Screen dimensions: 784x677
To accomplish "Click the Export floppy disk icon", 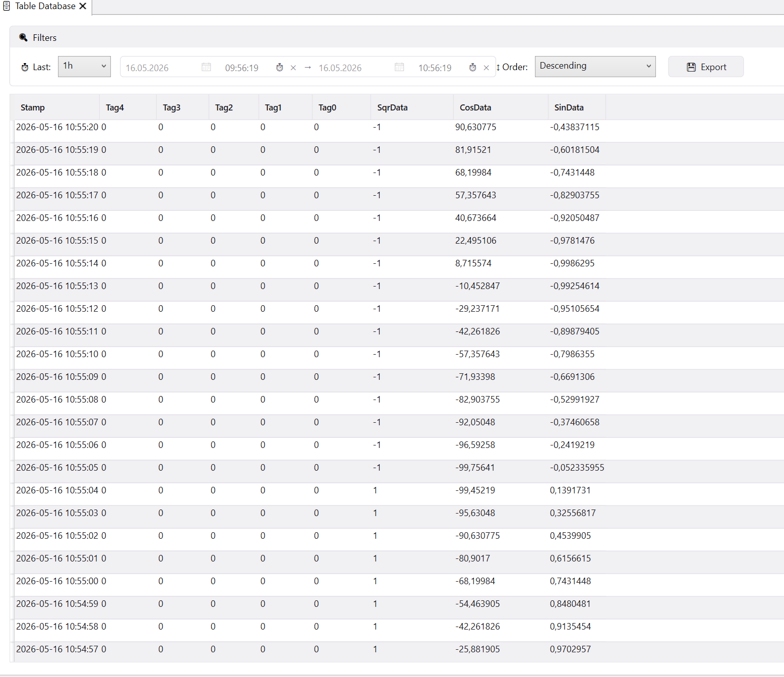I will (x=691, y=67).
